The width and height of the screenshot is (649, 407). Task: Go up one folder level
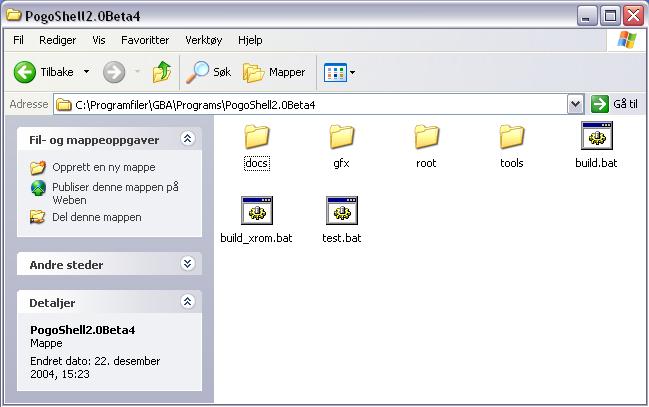[162, 72]
